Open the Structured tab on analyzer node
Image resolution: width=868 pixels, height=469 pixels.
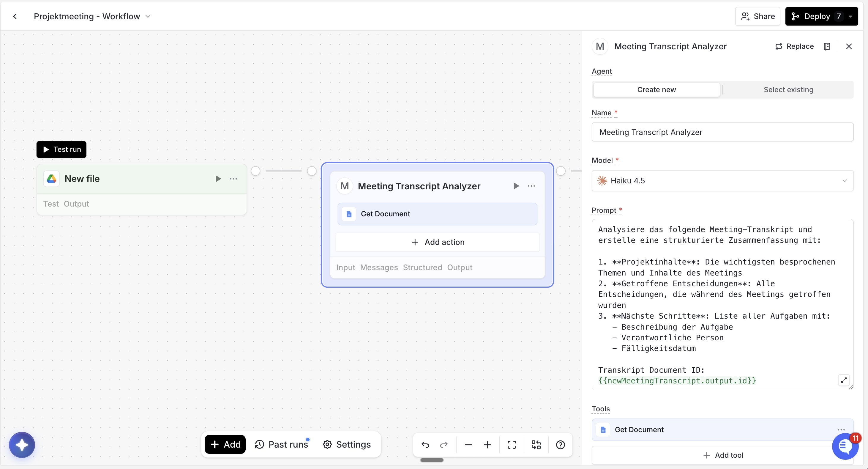[422, 267]
